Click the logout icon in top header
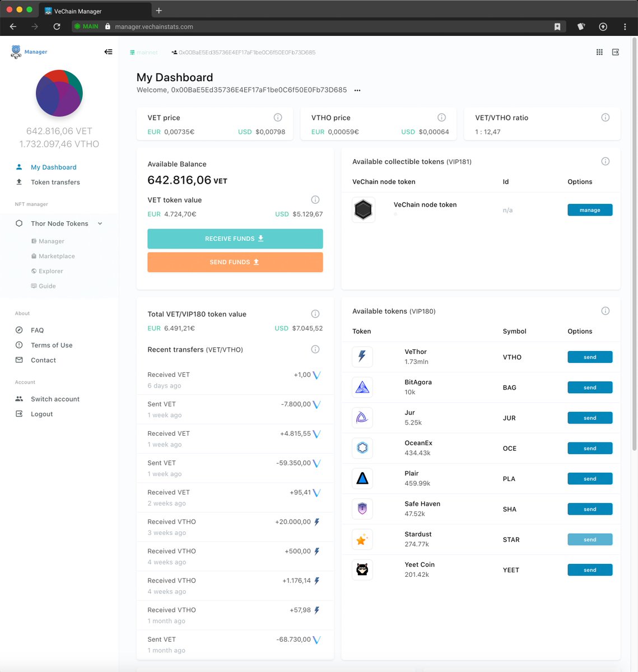 [x=616, y=52]
